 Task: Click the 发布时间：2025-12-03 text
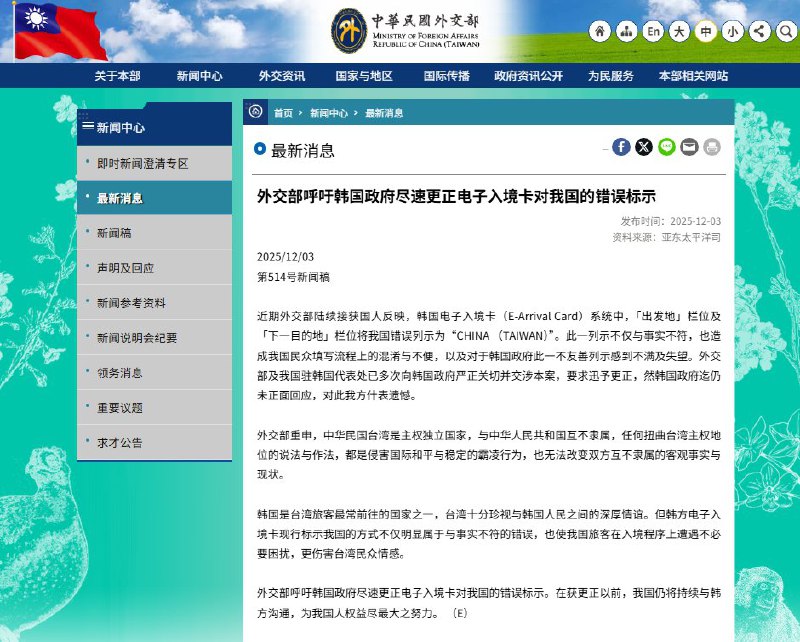[x=670, y=221]
